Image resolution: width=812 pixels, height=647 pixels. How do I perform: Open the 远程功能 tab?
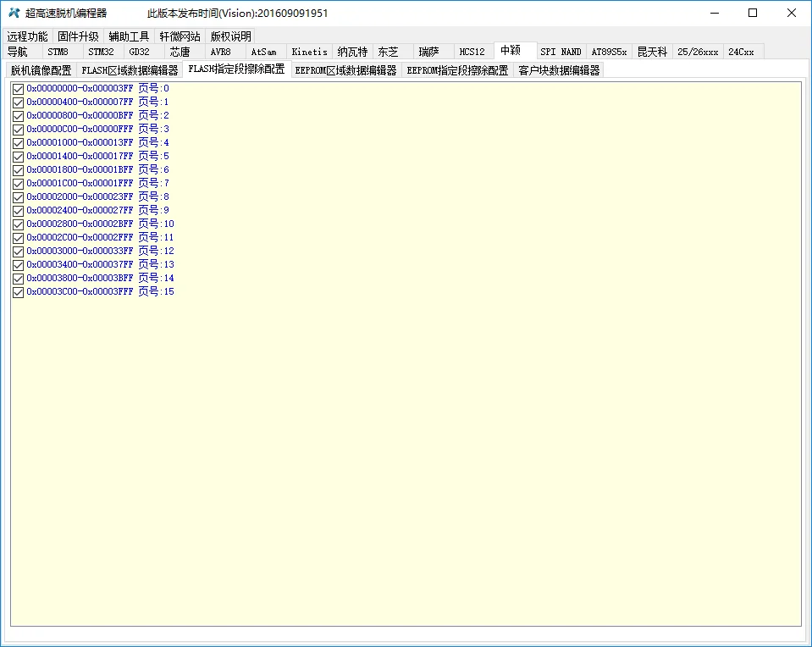[27, 36]
